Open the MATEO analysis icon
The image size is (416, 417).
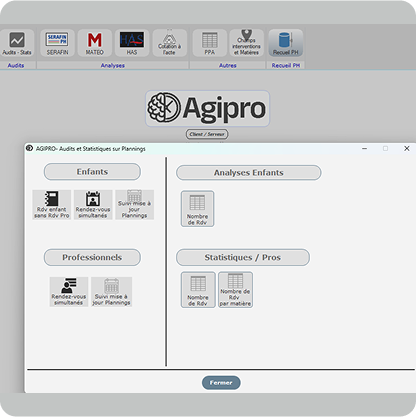pyautogui.click(x=95, y=43)
